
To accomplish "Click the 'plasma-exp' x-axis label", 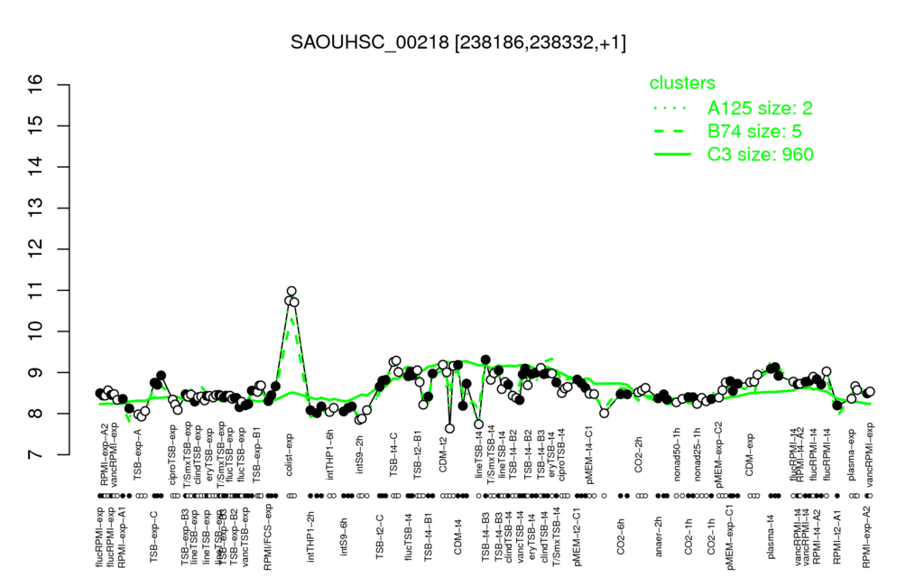I will click(x=851, y=455).
